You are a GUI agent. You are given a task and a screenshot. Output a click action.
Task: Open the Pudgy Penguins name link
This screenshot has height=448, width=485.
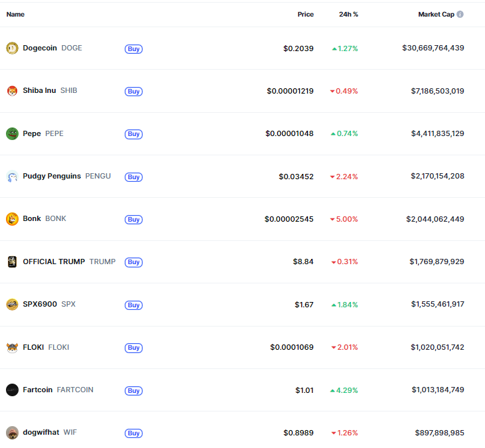(52, 176)
